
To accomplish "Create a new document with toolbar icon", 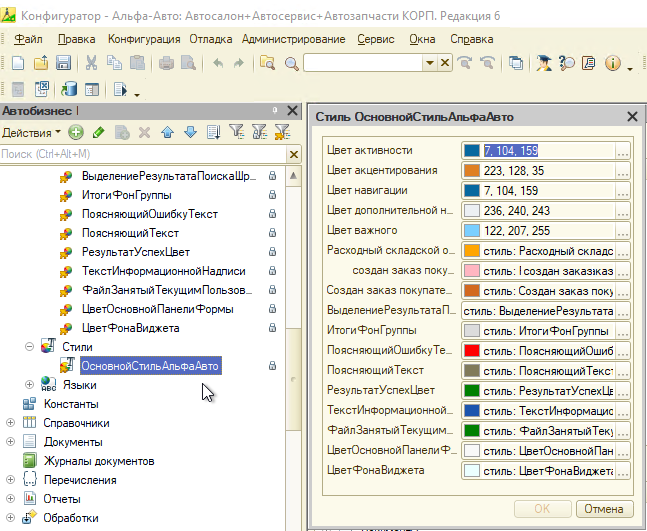I will point(18,63).
